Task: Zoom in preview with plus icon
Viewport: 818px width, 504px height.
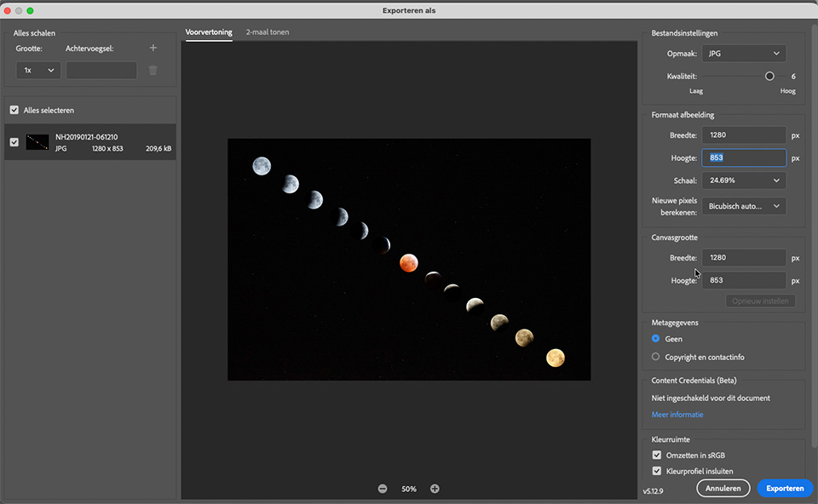Action: point(435,489)
